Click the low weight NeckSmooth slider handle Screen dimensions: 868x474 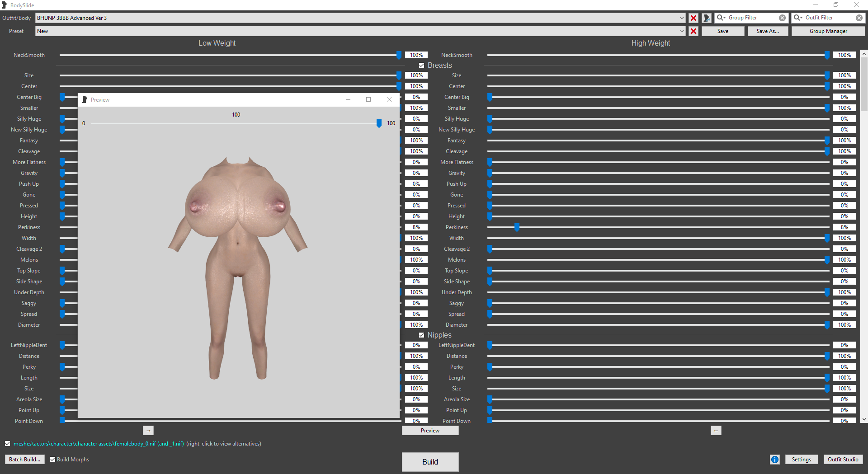(x=399, y=55)
